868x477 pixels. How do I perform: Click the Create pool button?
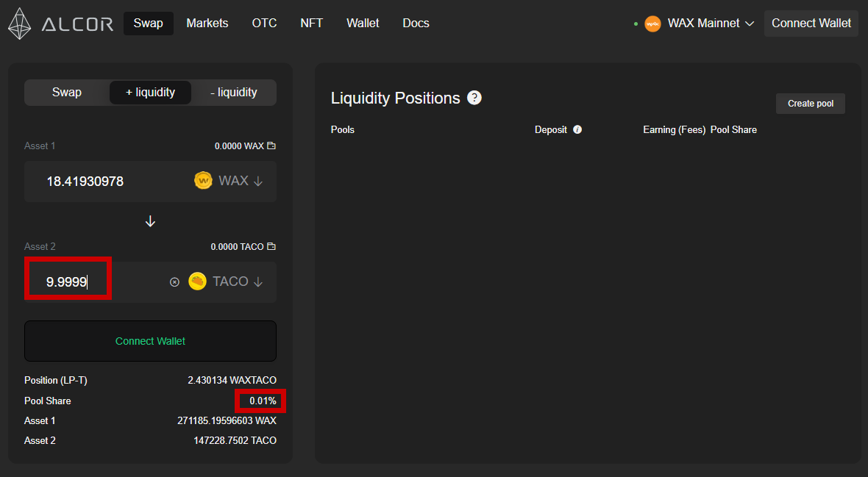[811, 104]
